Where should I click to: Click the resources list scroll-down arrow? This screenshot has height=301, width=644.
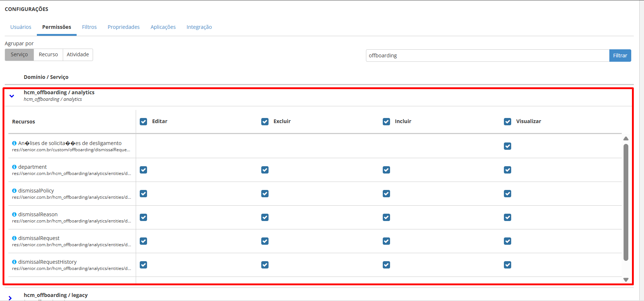tap(626, 280)
